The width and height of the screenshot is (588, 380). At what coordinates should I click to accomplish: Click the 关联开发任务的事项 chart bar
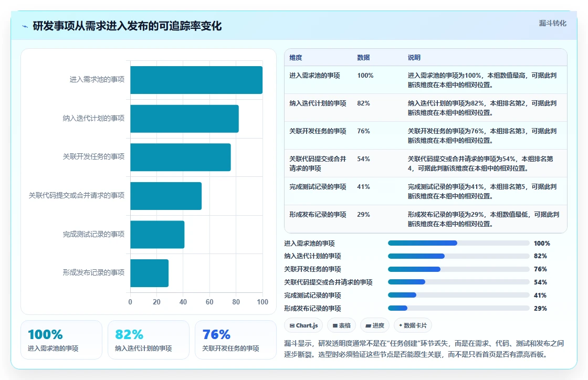click(x=181, y=157)
